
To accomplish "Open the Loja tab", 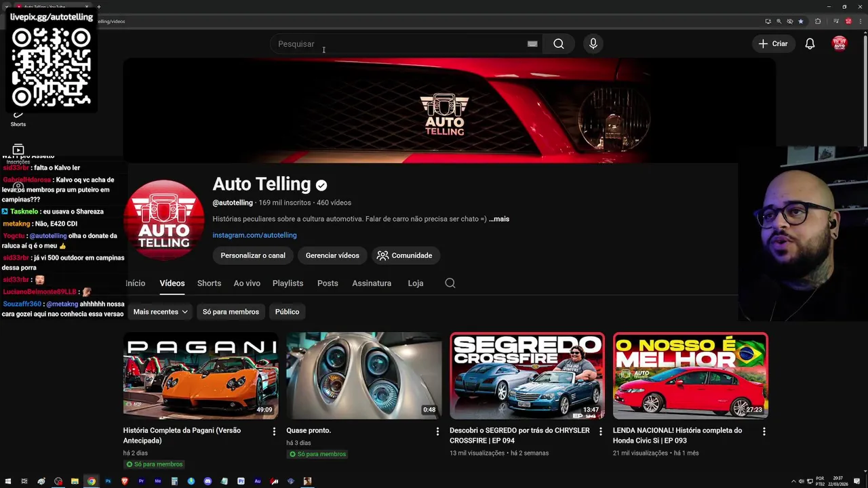I will coord(416,283).
